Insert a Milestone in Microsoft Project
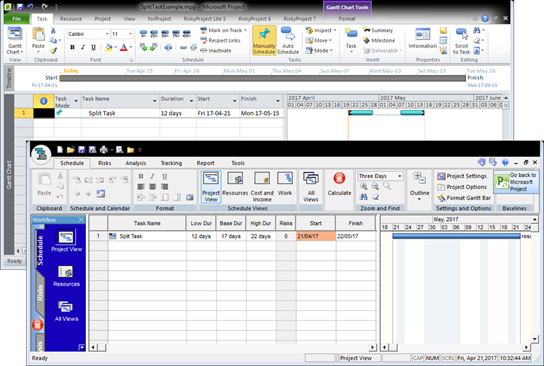Screen dimensions: 544x366 (x=379, y=40)
